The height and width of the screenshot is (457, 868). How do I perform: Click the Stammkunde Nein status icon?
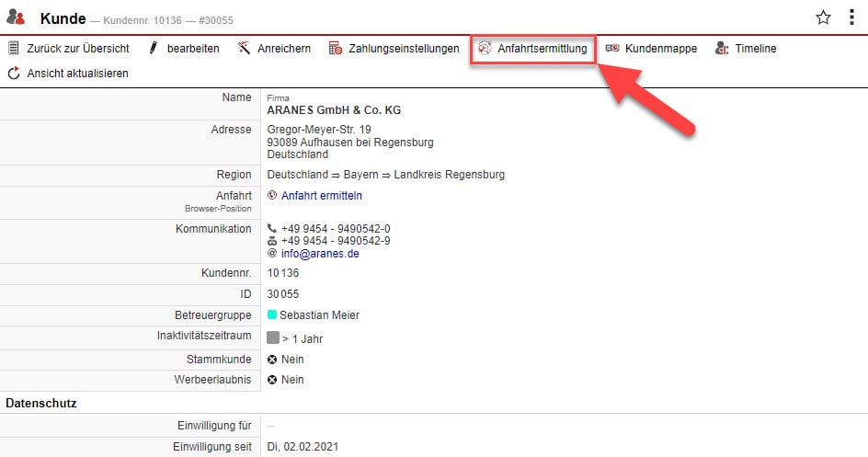tap(272, 360)
